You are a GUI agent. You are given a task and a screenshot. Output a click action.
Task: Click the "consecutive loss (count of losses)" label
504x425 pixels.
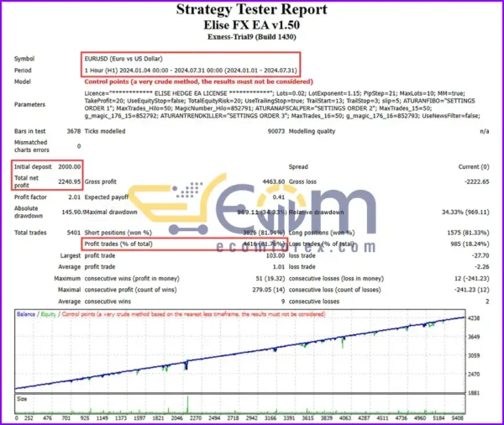334,290
